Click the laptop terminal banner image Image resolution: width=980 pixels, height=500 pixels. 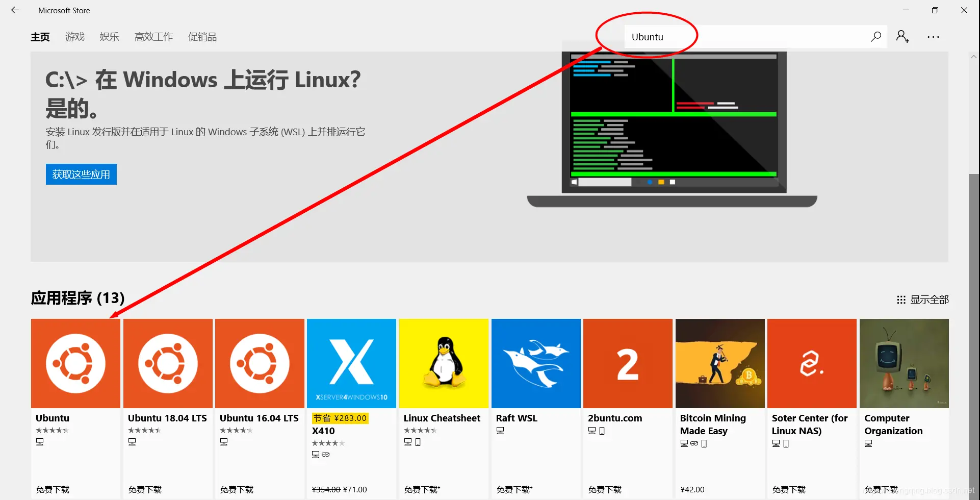tap(672, 129)
